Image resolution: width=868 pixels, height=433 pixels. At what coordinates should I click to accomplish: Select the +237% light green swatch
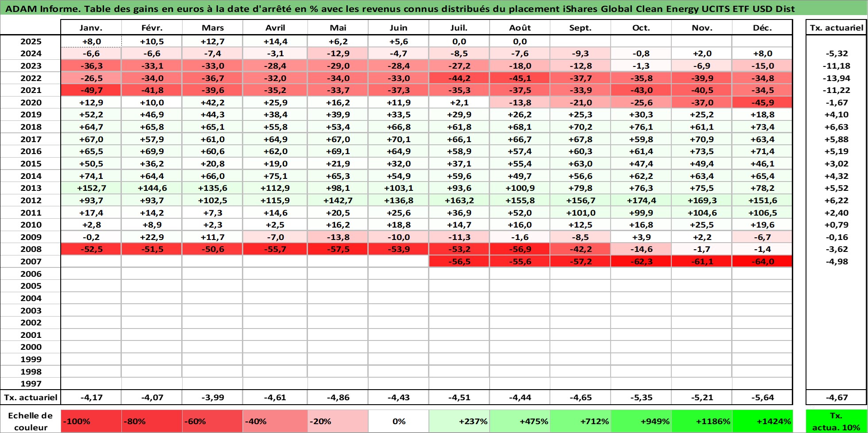[x=459, y=421]
